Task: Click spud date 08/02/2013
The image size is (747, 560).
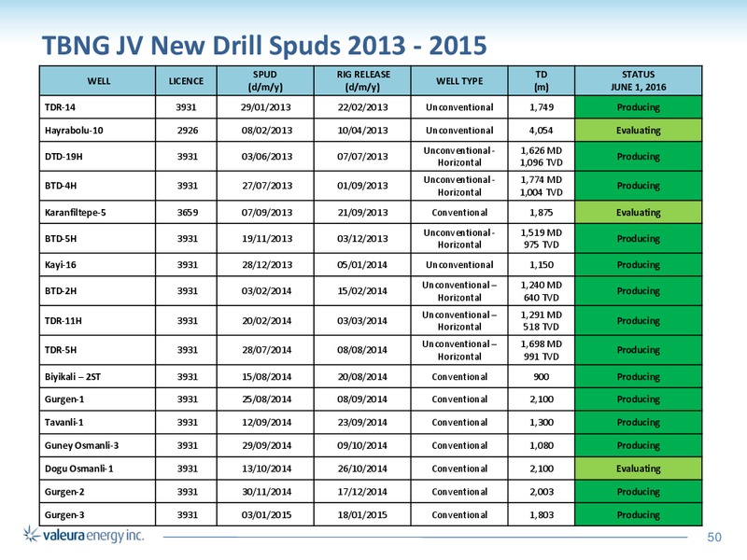Action: point(267,131)
